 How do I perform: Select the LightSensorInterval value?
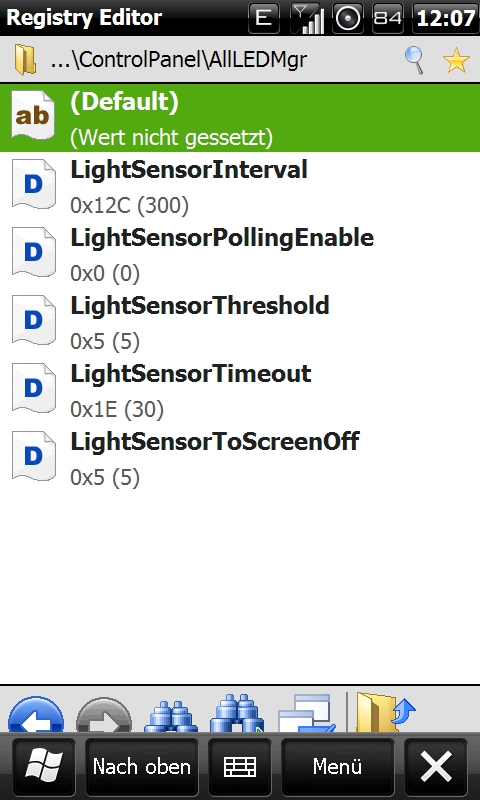[x=240, y=186]
